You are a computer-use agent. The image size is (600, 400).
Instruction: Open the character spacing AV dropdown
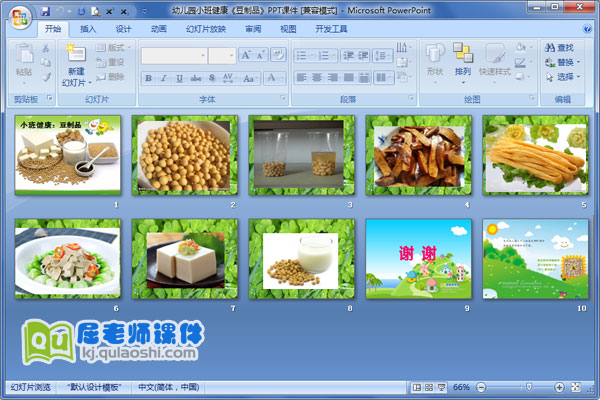[229, 78]
